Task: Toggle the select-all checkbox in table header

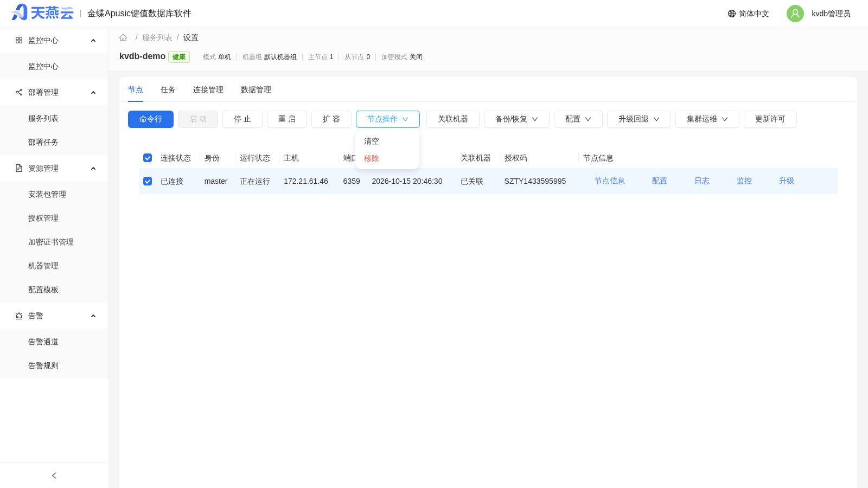Action: point(148,158)
